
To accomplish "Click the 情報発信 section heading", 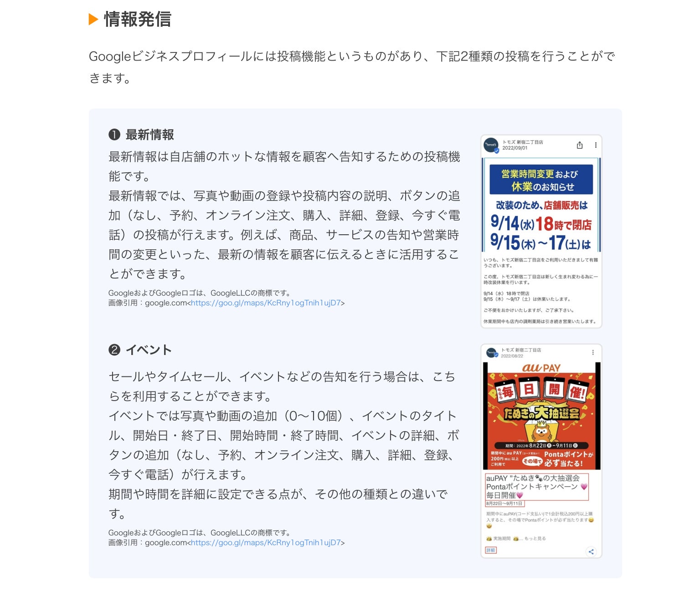I will [x=138, y=19].
